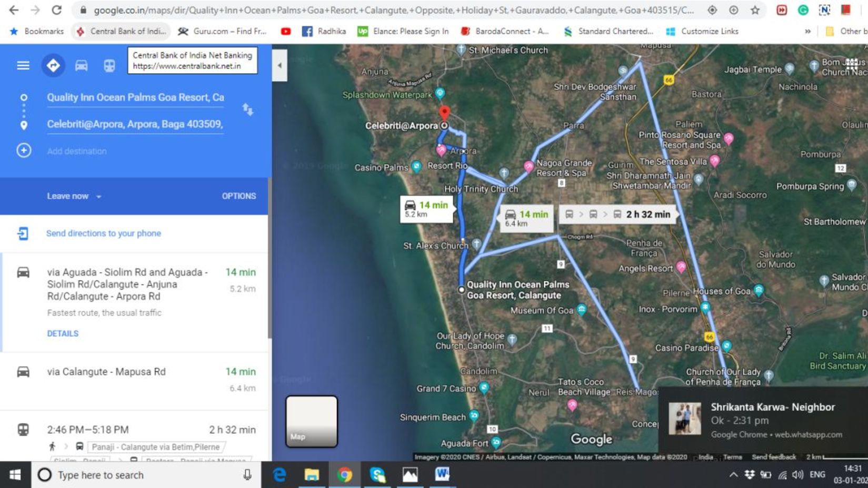Open Microsoft Edge from taskbar
Screen dimensions: 868x488
click(280, 475)
